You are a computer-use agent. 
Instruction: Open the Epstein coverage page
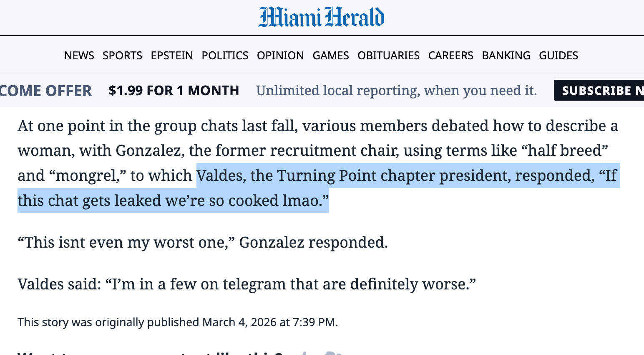[172, 56]
